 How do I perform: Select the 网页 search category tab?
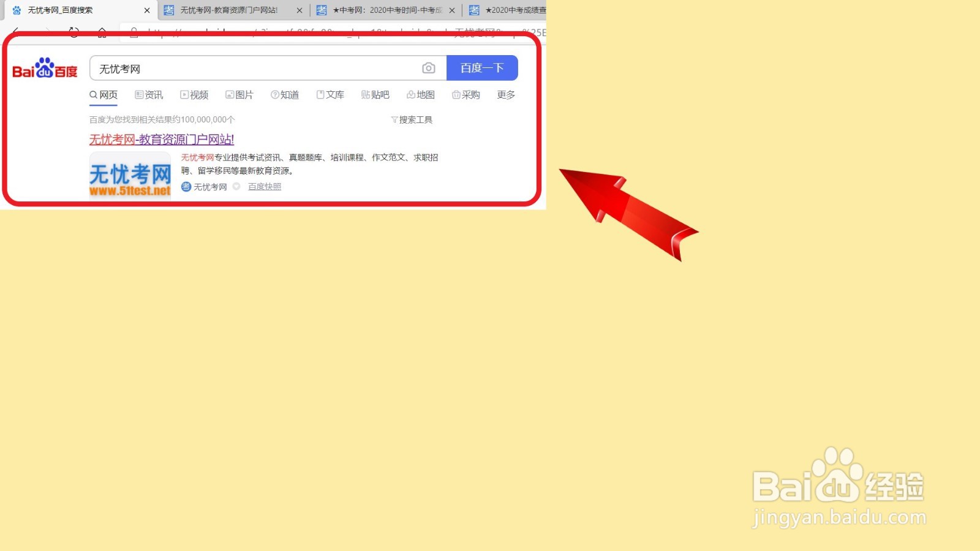tap(104, 95)
